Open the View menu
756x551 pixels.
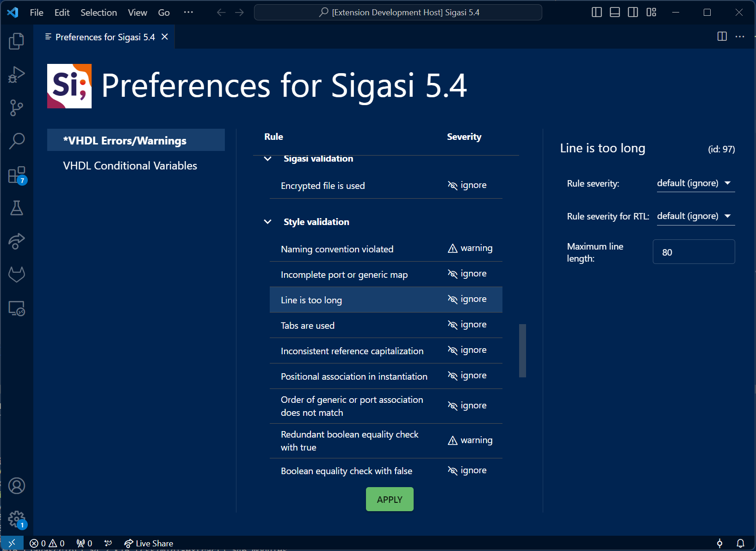pyautogui.click(x=137, y=13)
